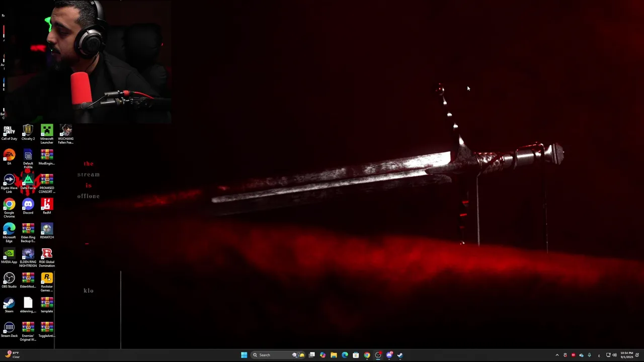Select the EldenMod archive on the desktop
The height and width of the screenshot is (362, 644).
(x=28, y=281)
